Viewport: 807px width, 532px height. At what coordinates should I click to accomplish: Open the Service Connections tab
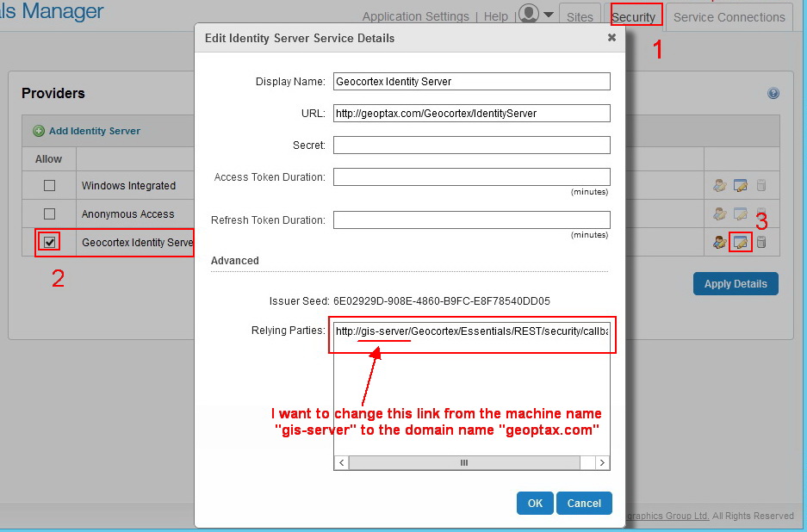coord(729,17)
